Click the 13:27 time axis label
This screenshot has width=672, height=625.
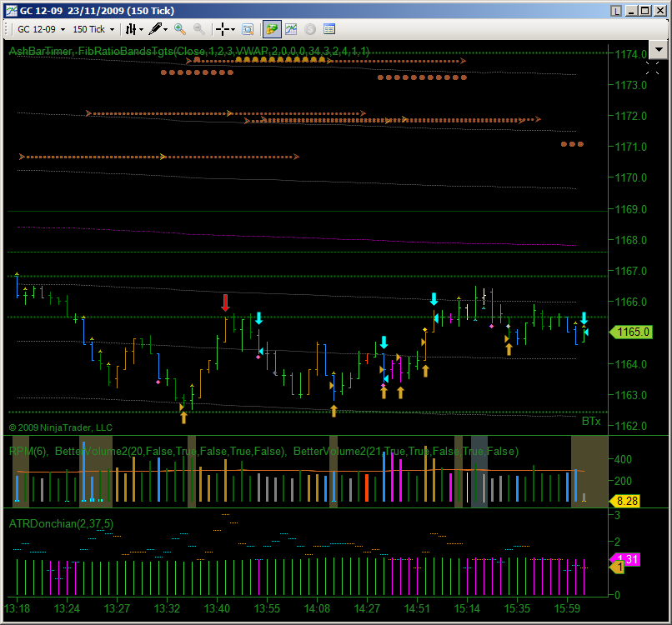117,608
